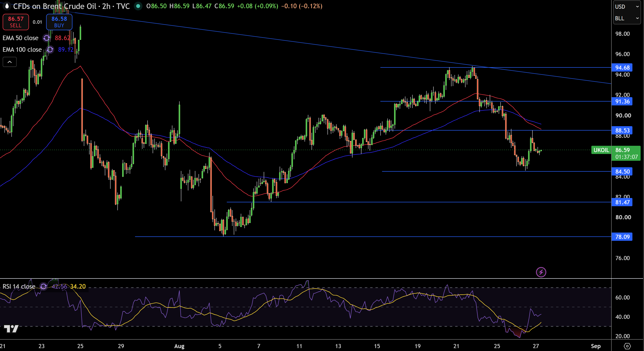644x351 pixels.
Task: Click the countdown timer 01:37:07
Action: tap(627, 157)
